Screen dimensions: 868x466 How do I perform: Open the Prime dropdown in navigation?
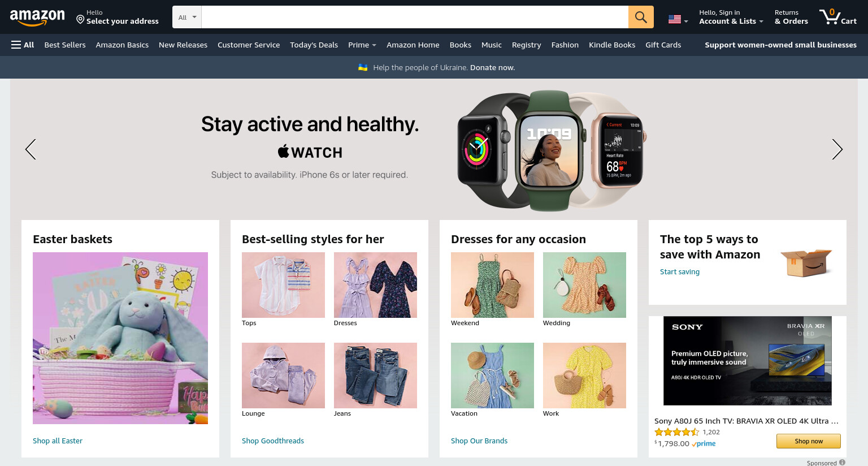(x=362, y=45)
